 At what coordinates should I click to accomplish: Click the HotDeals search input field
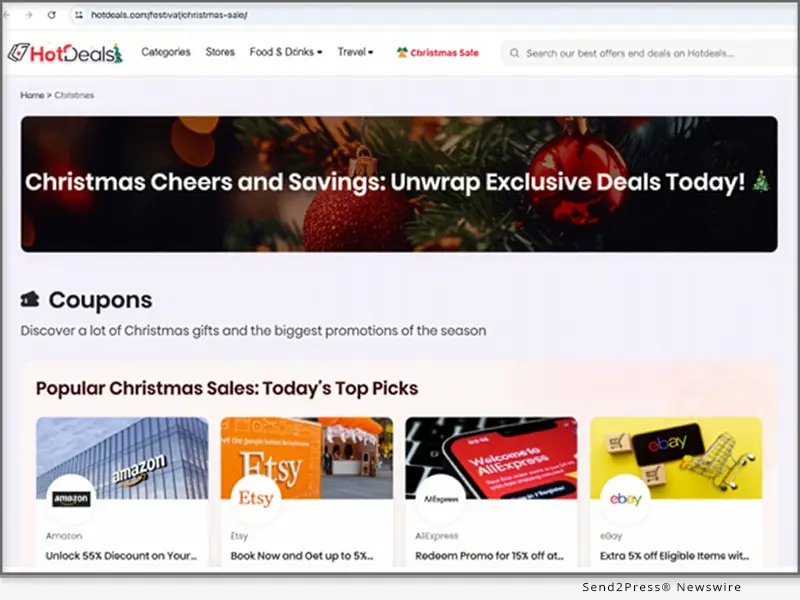coord(650,53)
